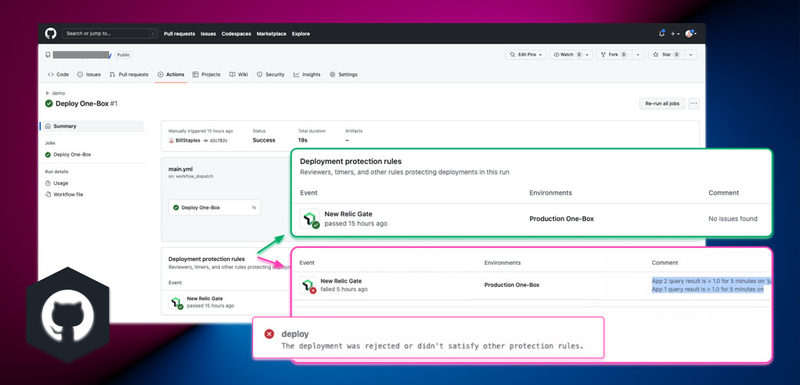The width and height of the screenshot is (800, 385).
Task: Open Explore in the header
Action: (301, 34)
